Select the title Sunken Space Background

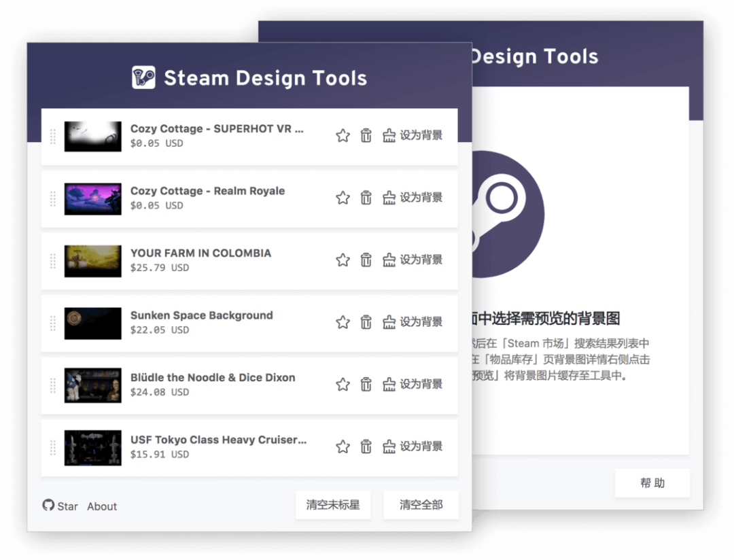[201, 315]
